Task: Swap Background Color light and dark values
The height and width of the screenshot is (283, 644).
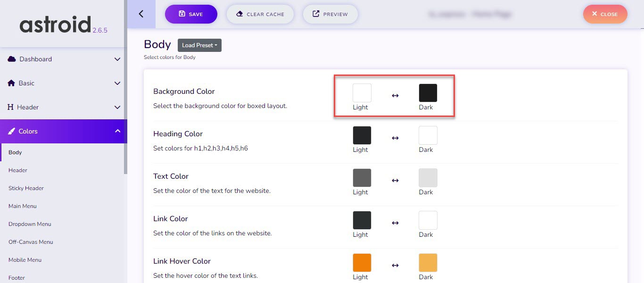Action: [x=395, y=96]
